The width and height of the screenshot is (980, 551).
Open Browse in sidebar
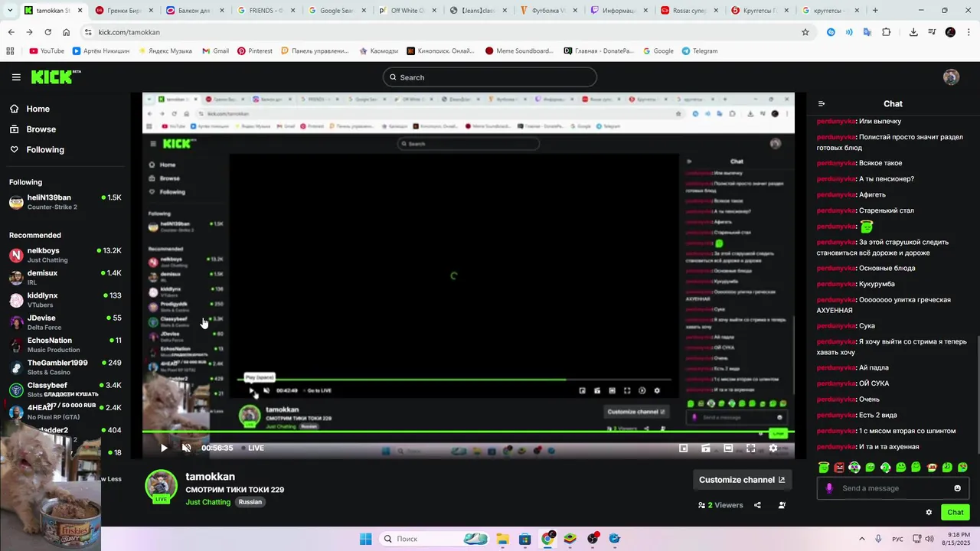click(x=41, y=129)
